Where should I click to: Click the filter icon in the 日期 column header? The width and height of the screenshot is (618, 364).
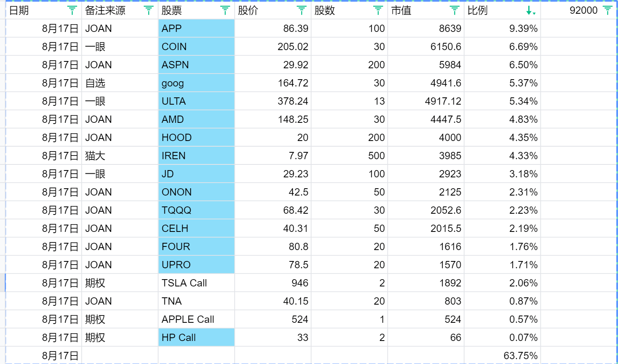[x=72, y=11]
